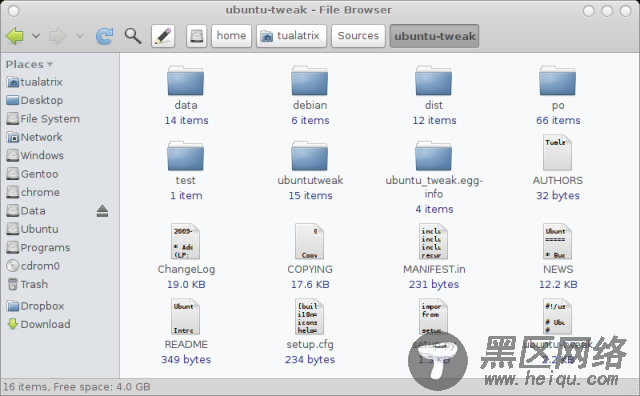The width and height of the screenshot is (640, 396).
Task: Select the setup.cfg file icon
Action: (309, 316)
